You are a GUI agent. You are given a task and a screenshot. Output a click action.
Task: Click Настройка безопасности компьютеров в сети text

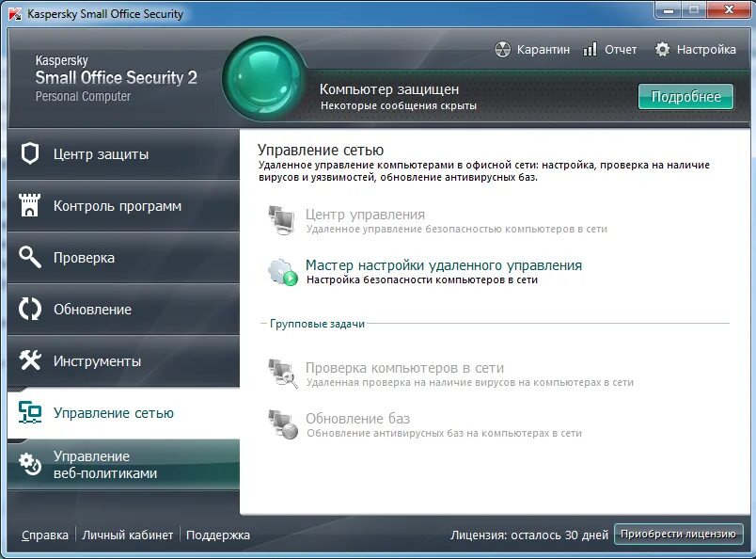pyautogui.click(x=422, y=279)
